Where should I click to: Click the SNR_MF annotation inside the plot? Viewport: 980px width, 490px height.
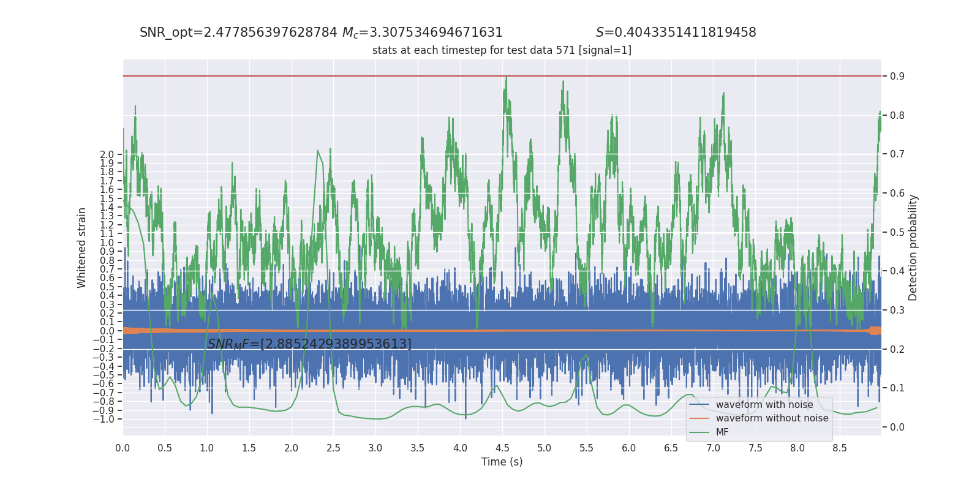click(309, 344)
